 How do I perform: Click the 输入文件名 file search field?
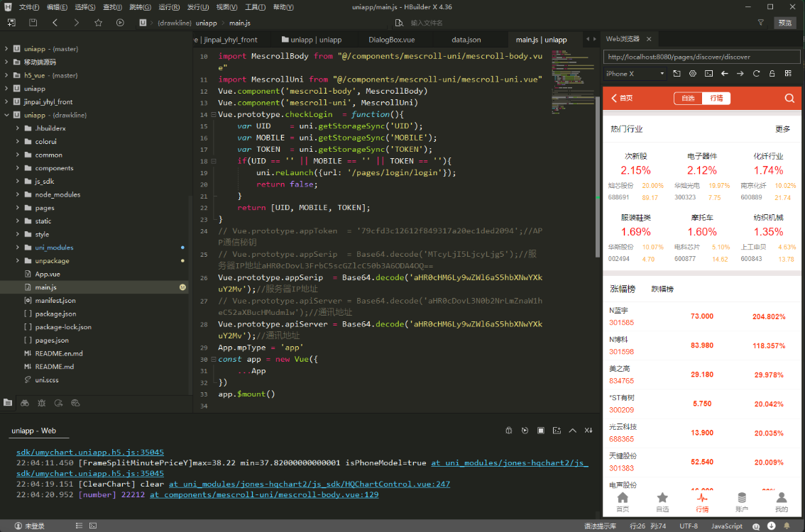[427, 23]
